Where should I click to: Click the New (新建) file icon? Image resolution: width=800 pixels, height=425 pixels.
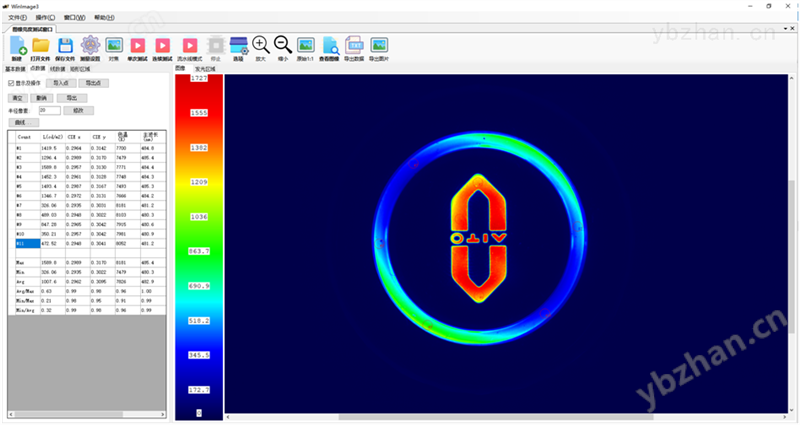click(17, 46)
